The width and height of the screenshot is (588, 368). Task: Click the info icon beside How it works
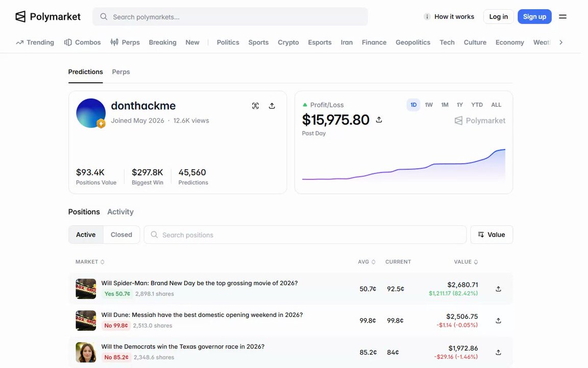[427, 16]
